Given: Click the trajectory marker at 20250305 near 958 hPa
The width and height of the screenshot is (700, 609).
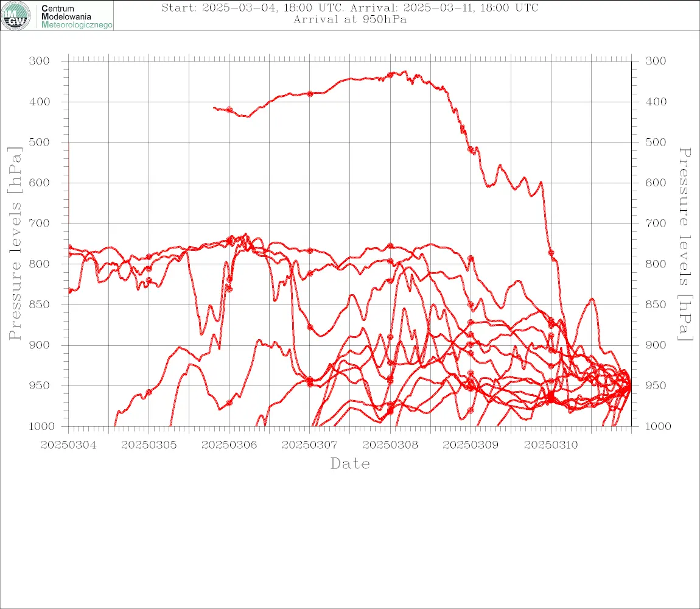Looking at the screenshot, I should pos(149,392).
